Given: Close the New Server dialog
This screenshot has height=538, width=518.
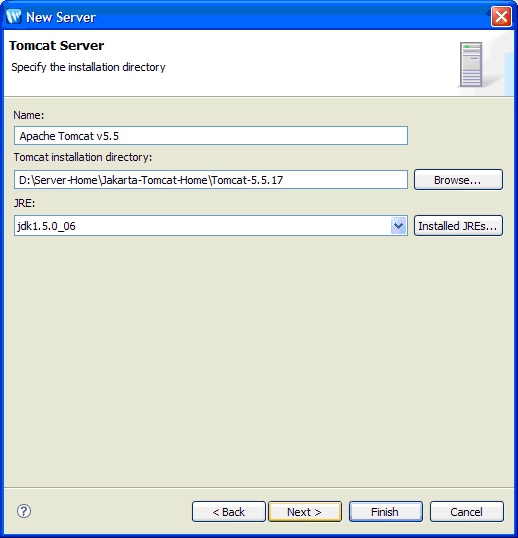Looking at the screenshot, I should point(501,16).
